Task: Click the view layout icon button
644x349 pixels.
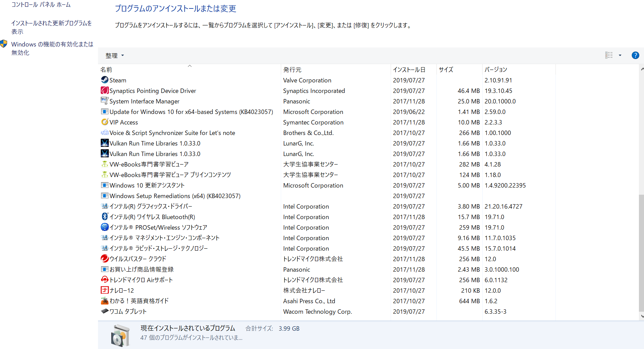Action: [609, 55]
